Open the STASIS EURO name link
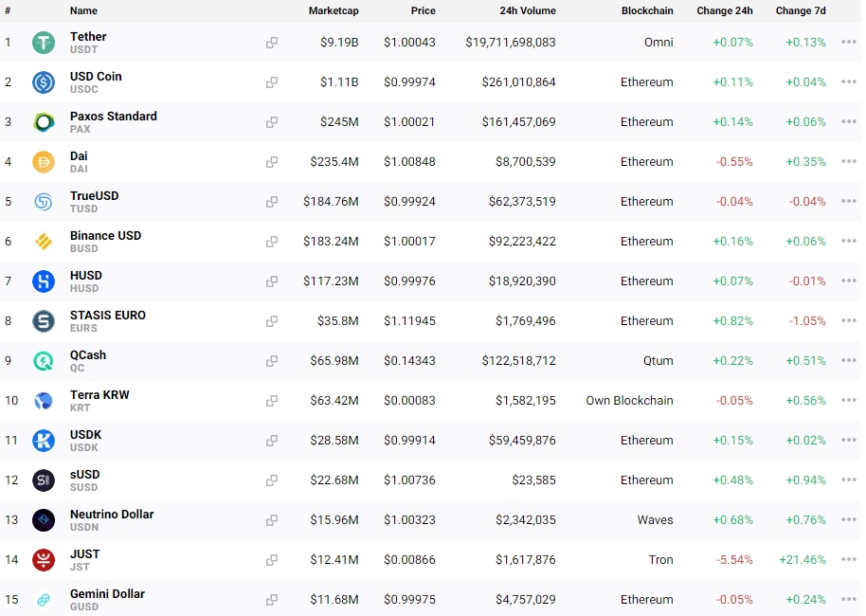Screen dimensions: 866x616 (108, 315)
